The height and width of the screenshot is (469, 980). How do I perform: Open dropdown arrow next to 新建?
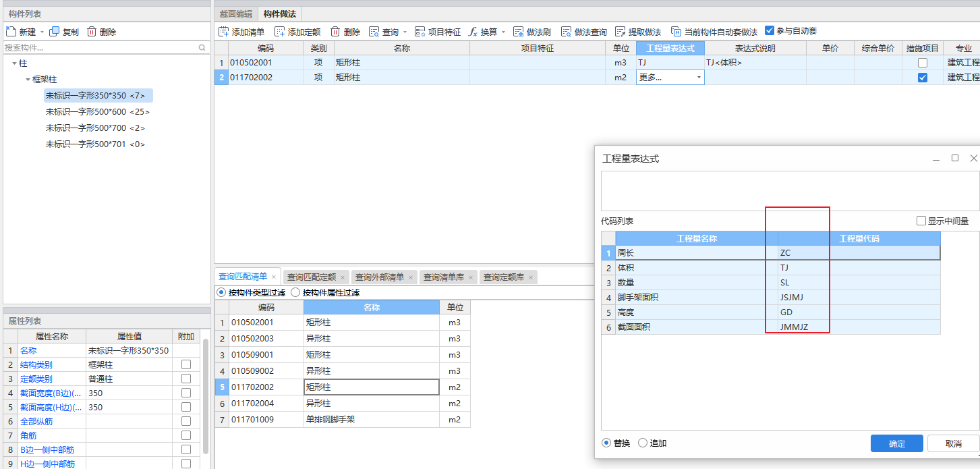point(42,32)
